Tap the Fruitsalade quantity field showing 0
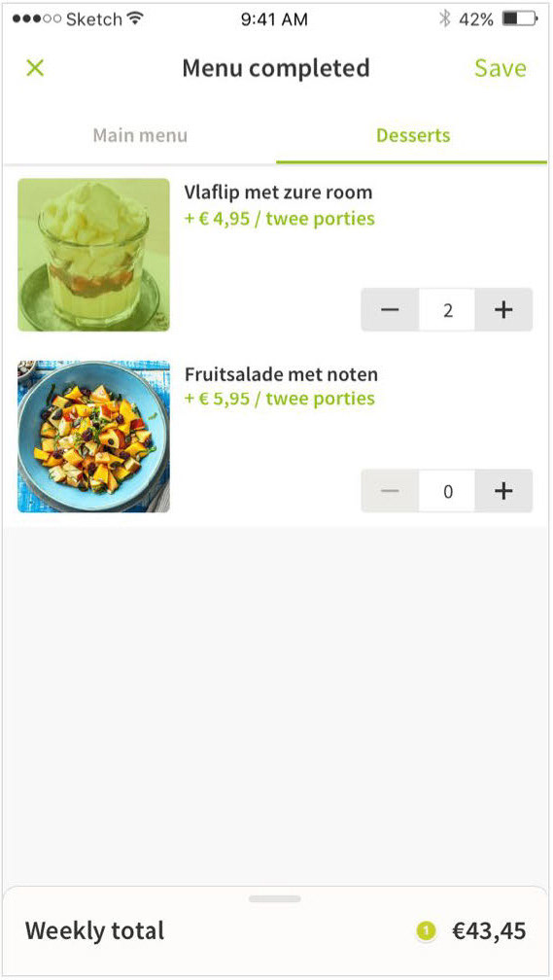 (x=447, y=491)
